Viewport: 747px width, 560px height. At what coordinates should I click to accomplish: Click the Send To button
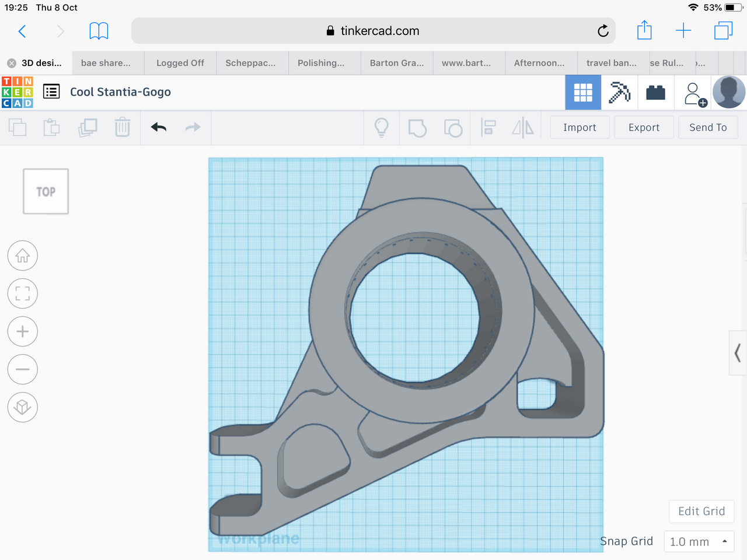[x=708, y=127]
